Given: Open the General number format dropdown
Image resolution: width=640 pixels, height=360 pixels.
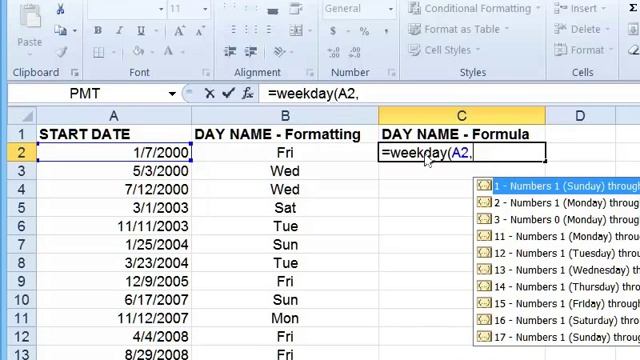Looking at the screenshot, I should point(391,9).
